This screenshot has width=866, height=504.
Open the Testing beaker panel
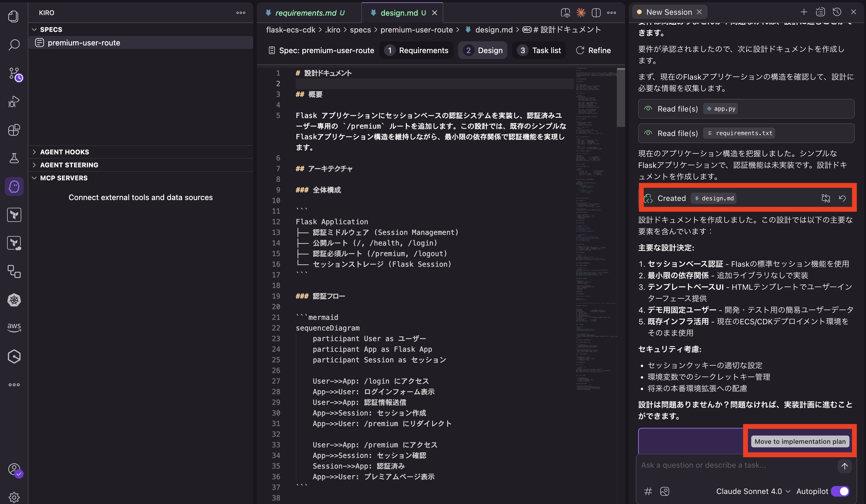14,158
